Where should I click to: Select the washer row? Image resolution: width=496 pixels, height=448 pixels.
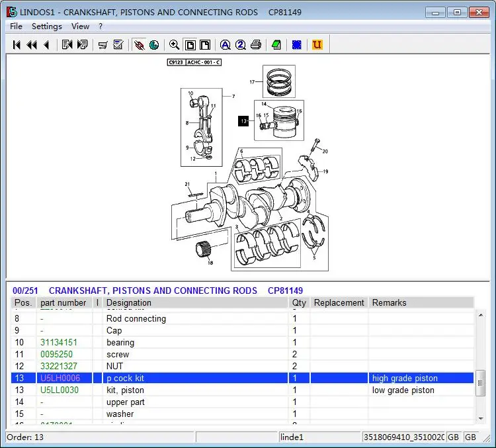tap(242, 414)
